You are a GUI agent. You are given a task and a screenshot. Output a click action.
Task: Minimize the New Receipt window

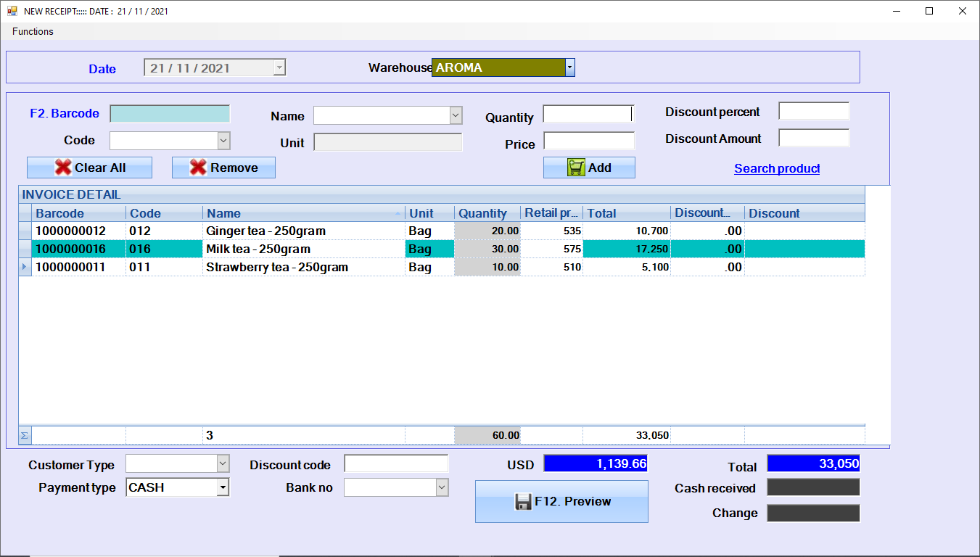897,11
